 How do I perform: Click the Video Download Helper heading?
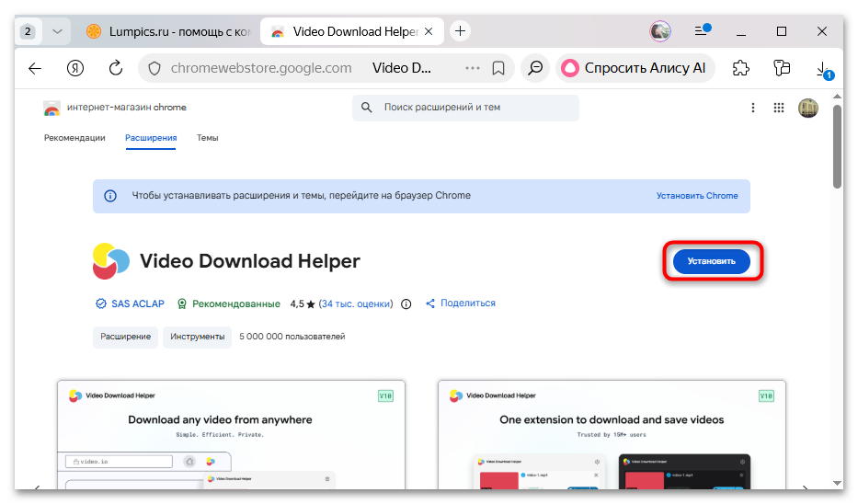click(250, 261)
